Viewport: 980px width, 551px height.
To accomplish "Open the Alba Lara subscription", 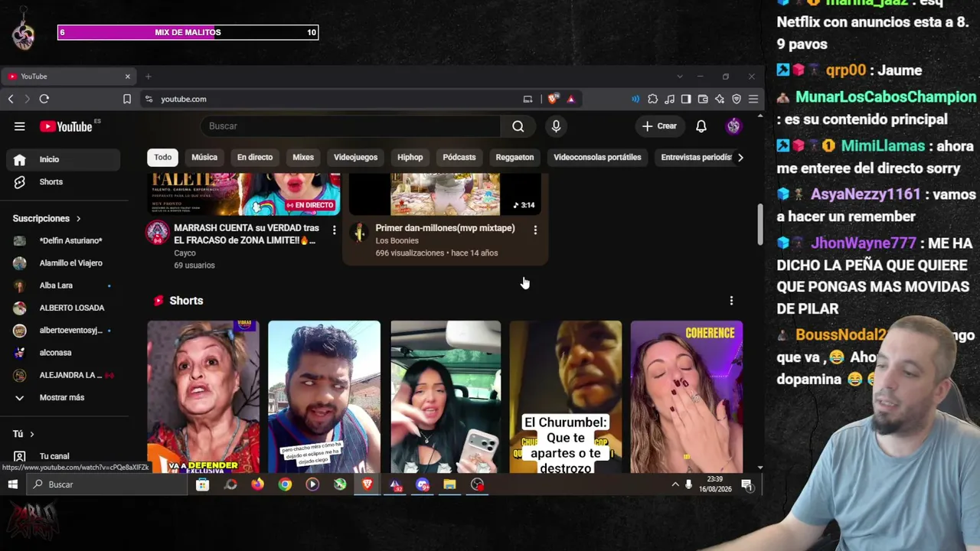I will coord(63,285).
